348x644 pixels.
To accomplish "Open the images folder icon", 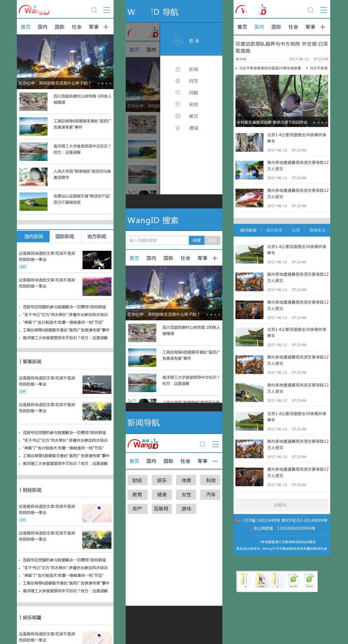I will pyautogui.click(x=262, y=581).
